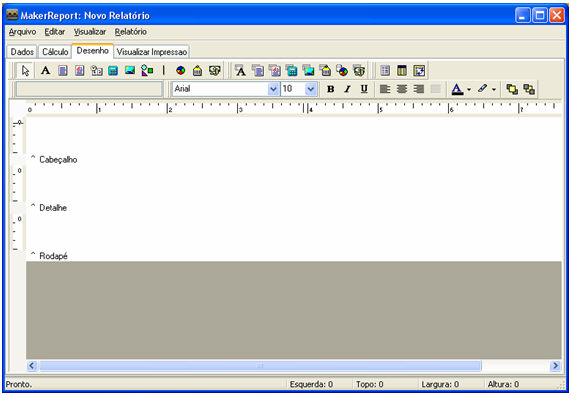Collapse the Detalhe band caret
This screenshot has width=572, height=396.
click(33, 206)
